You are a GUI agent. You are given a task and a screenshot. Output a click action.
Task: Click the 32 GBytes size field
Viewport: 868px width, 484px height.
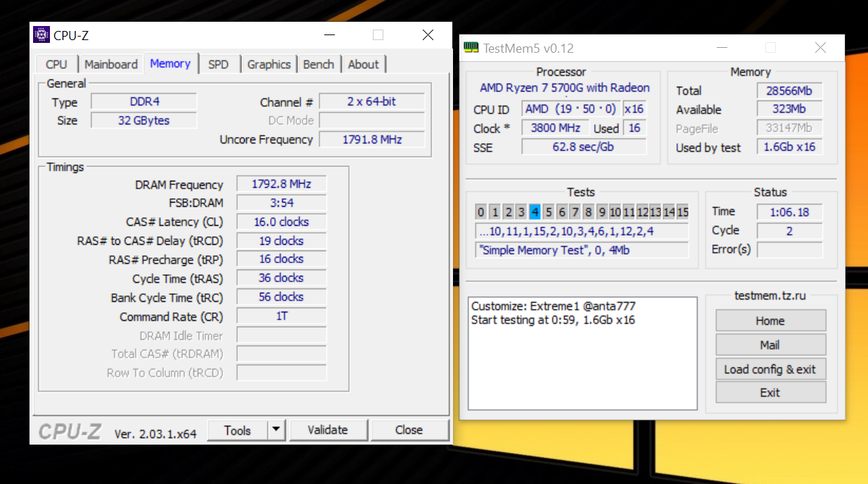point(144,120)
